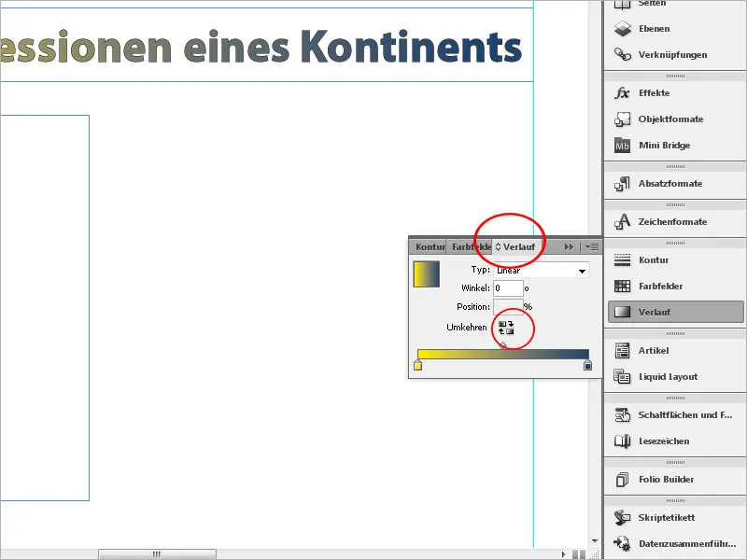Open the Artikel panel icon
The image size is (747, 560).
point(622,351)
